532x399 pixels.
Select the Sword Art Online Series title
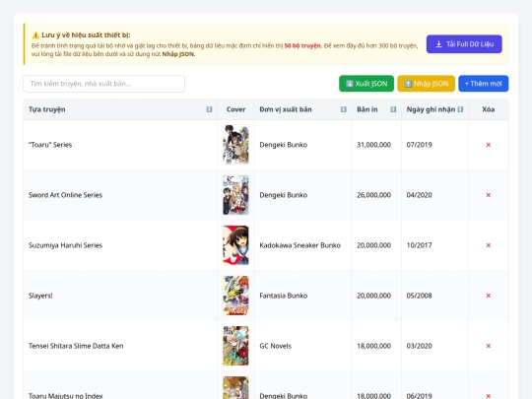point(65,195)
